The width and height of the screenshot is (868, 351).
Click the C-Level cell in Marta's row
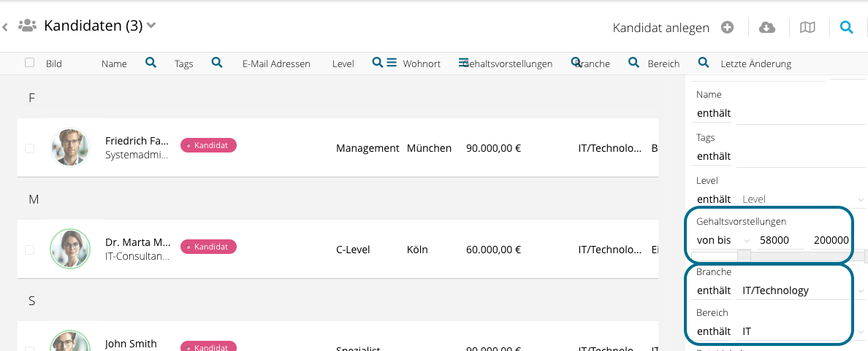(353, 250)
